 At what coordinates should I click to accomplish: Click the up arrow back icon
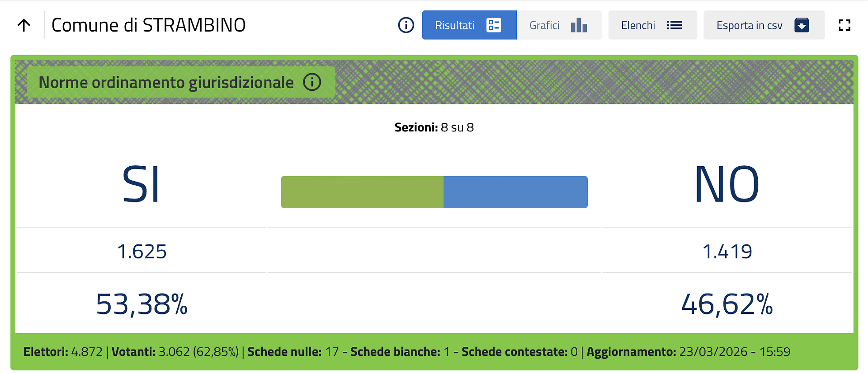(x=24, y=25)
